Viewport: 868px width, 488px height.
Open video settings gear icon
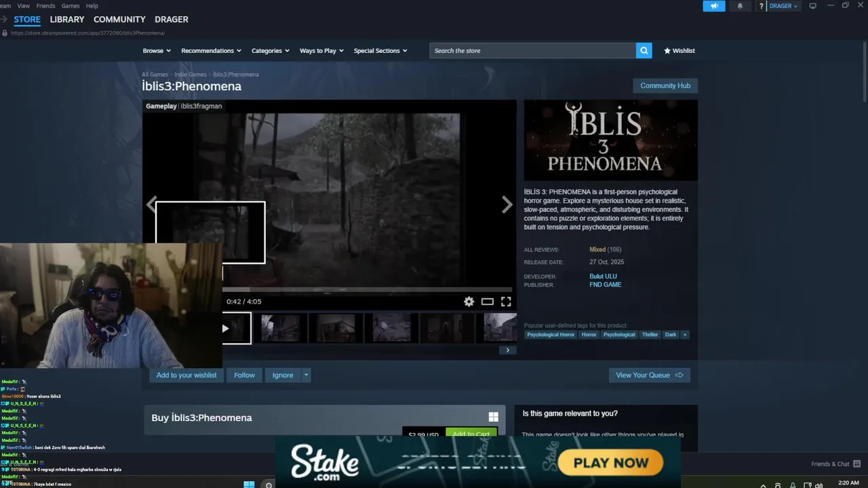pos(469,302)
